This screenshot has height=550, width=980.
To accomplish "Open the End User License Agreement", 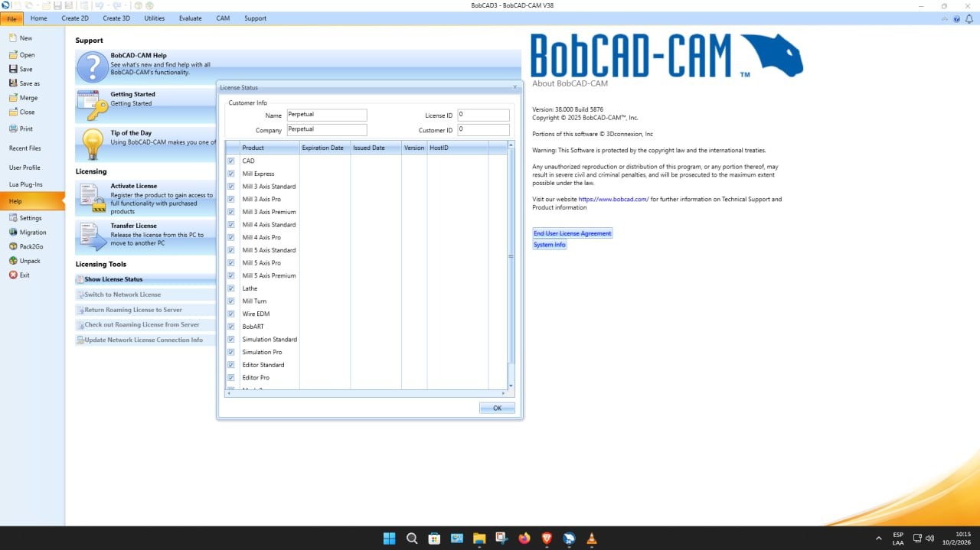I will (x=573, y=233).
